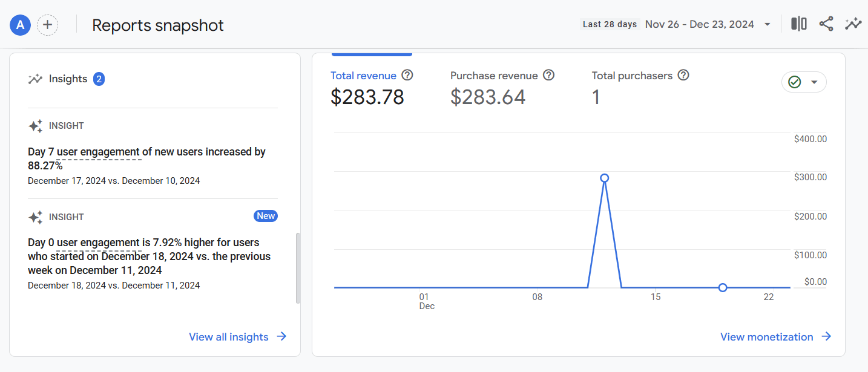Expand the green checkmark data quality dropdown
Image resolution: width=868 pixels, height=372 pixels.
pos(804,82)
